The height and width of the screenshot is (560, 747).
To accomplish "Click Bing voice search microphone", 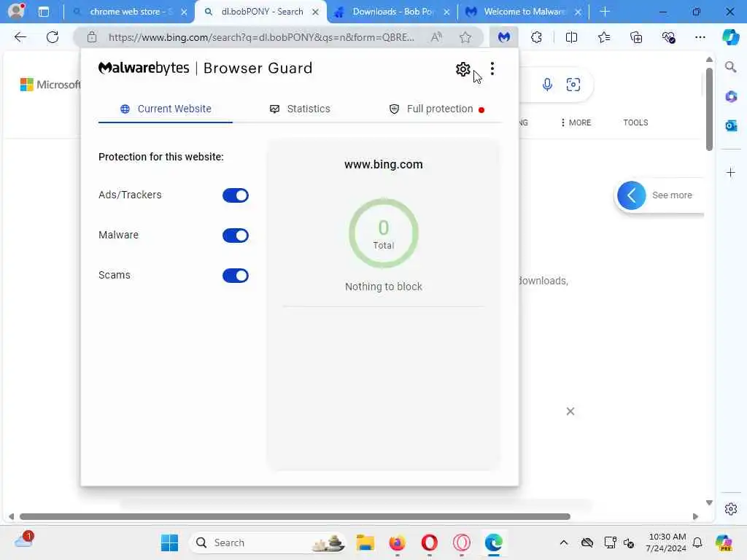I will pyautogui.click(x=547, y=85).
